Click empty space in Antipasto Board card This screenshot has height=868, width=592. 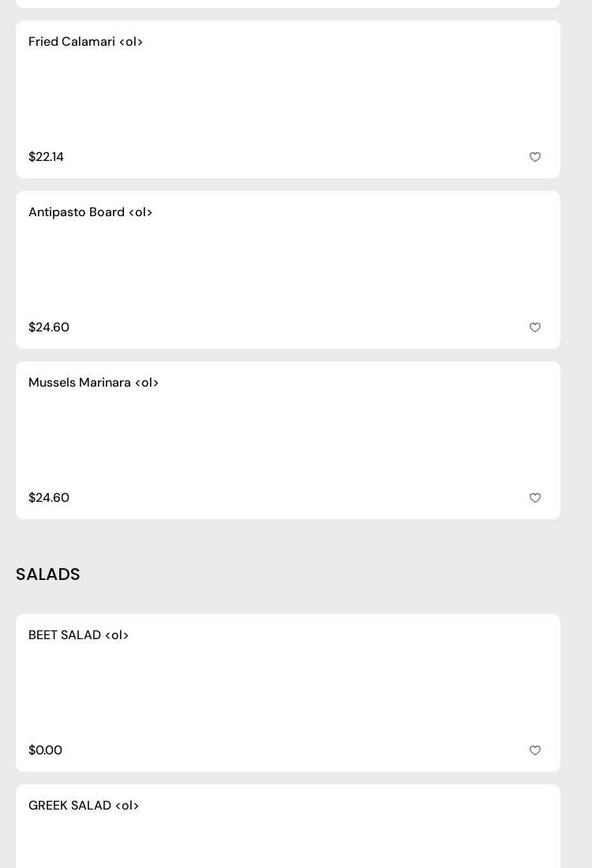(288, 269)
